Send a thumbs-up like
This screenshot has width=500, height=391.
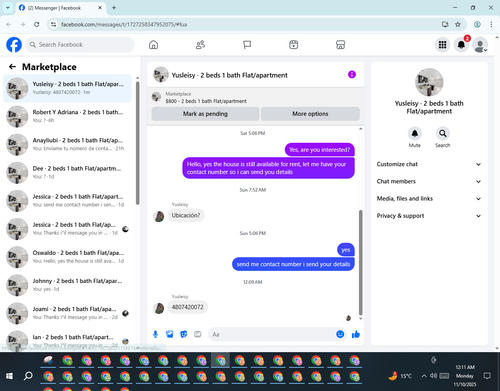coord(356,334)
